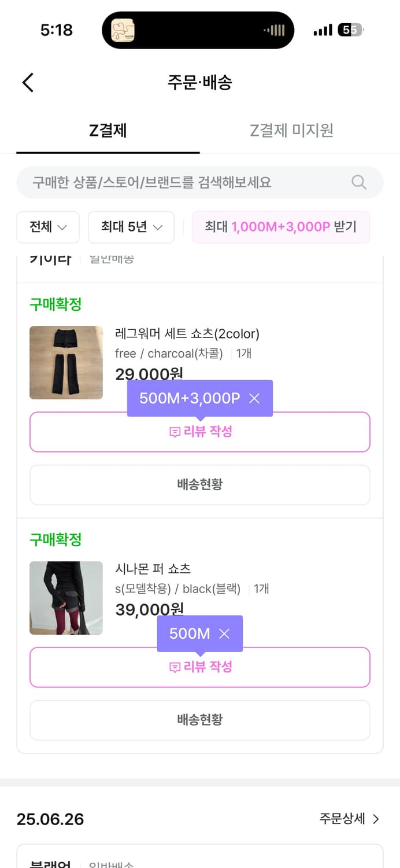Image resolution: width=400 pixels, height=868 pixels.
Task: Check 배송현황 for 시나몬 퍼 쇼츠
Action: click(200, 720)
